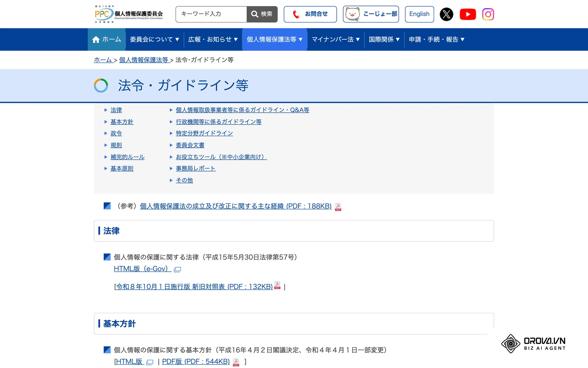Expand 委員会について dropdown menu

pos(154,39)
